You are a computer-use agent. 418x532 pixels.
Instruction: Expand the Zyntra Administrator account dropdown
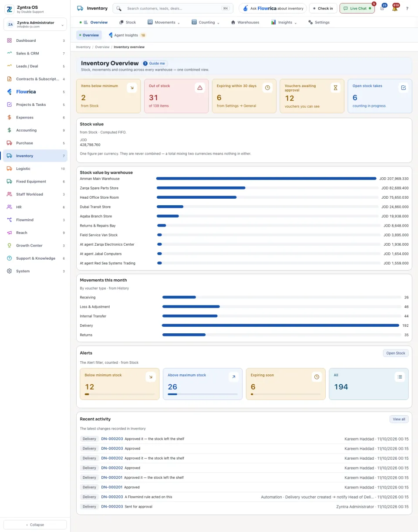point(35,24)
